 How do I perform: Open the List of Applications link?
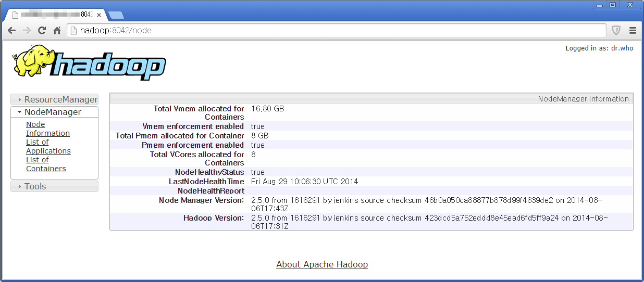48,146
